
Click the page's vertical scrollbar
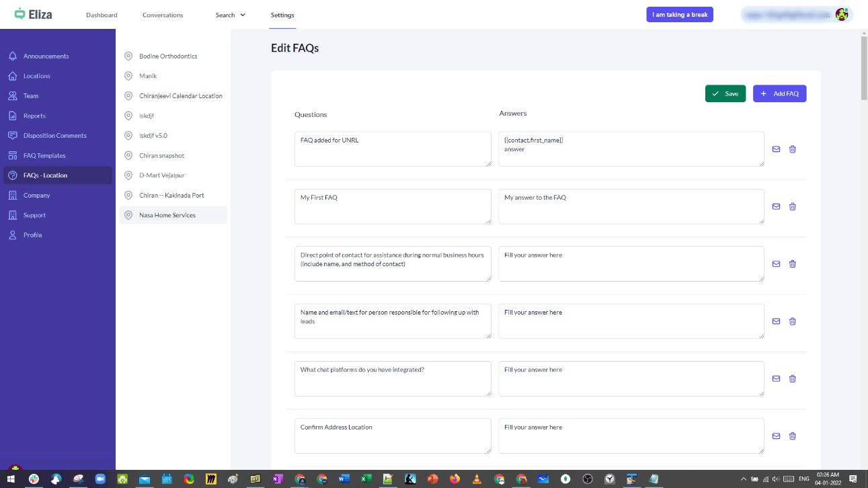coord(864,67)
